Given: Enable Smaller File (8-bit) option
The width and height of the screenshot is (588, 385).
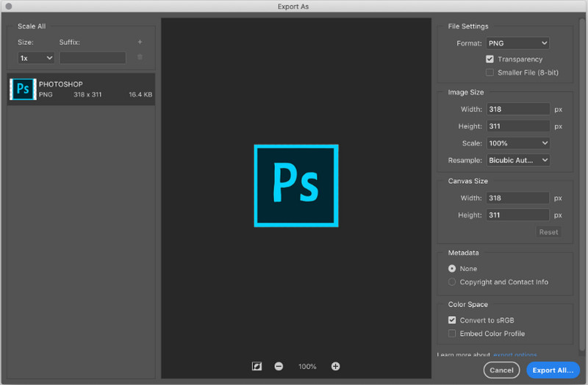Looking at the screenshot, I should [x=490, y=72].
